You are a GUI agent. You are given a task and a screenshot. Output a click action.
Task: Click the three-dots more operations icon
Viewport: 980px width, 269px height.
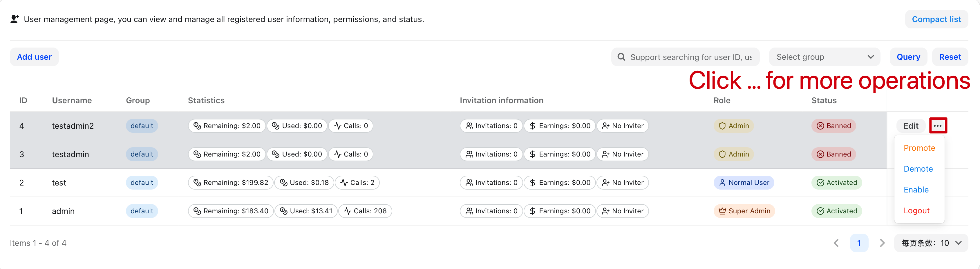[937, 126]
